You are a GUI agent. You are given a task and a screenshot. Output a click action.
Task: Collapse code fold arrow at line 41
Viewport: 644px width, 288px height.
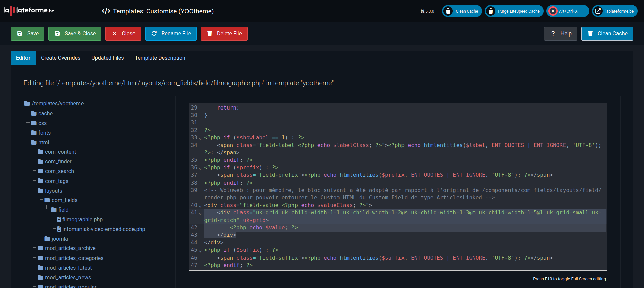[x=200, y=213]
